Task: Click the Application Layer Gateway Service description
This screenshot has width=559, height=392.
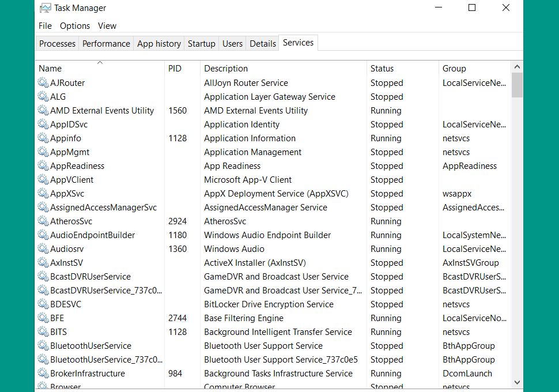Action: coord(270,97)
